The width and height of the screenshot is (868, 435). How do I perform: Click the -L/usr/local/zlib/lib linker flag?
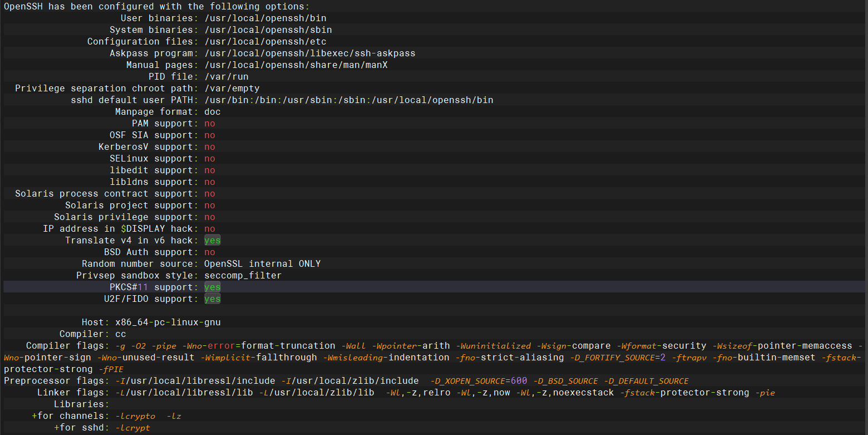point(317,393)
